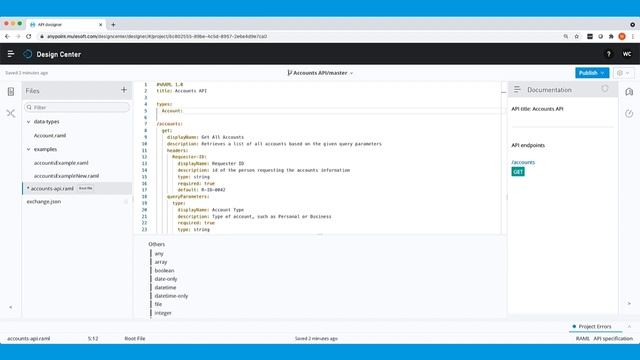Click the files Filter input field

[77, 107]
